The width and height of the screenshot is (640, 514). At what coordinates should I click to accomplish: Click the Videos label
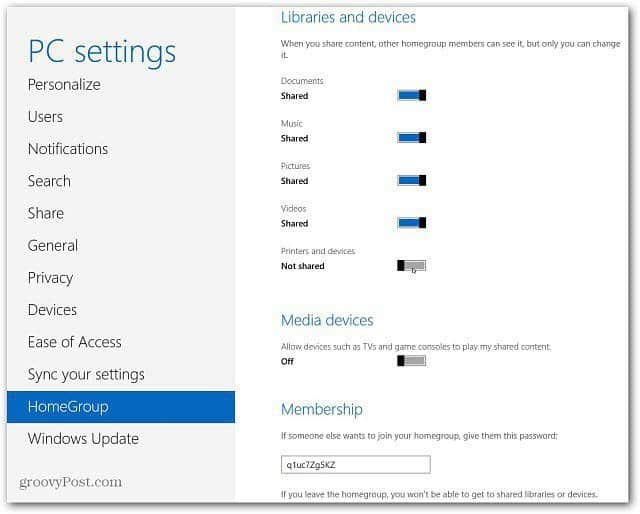pos(293,209)
